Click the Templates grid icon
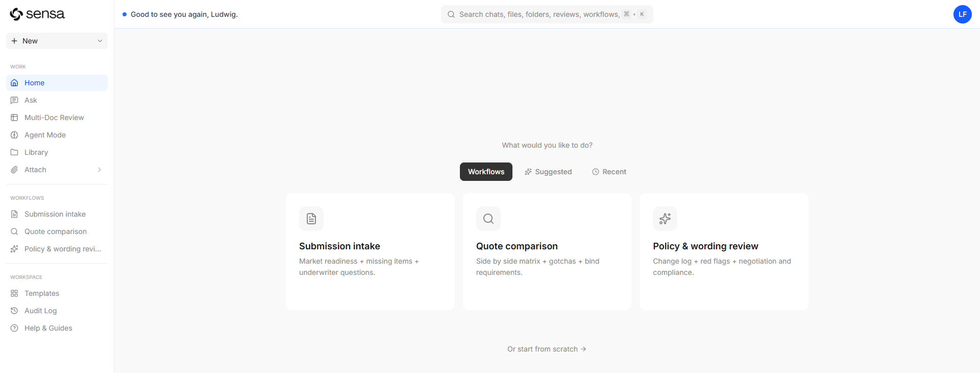Screen dimensions: 980x373 point(14,293)
